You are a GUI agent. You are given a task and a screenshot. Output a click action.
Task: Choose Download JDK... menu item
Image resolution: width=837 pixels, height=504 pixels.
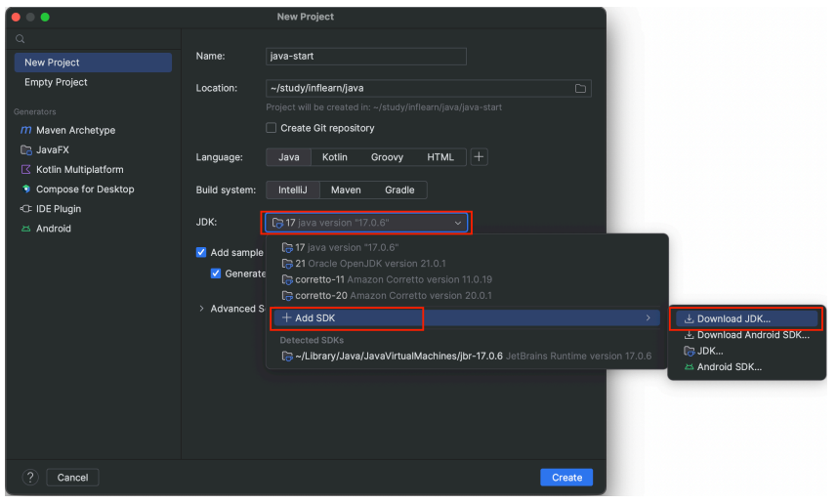[747, 318]
